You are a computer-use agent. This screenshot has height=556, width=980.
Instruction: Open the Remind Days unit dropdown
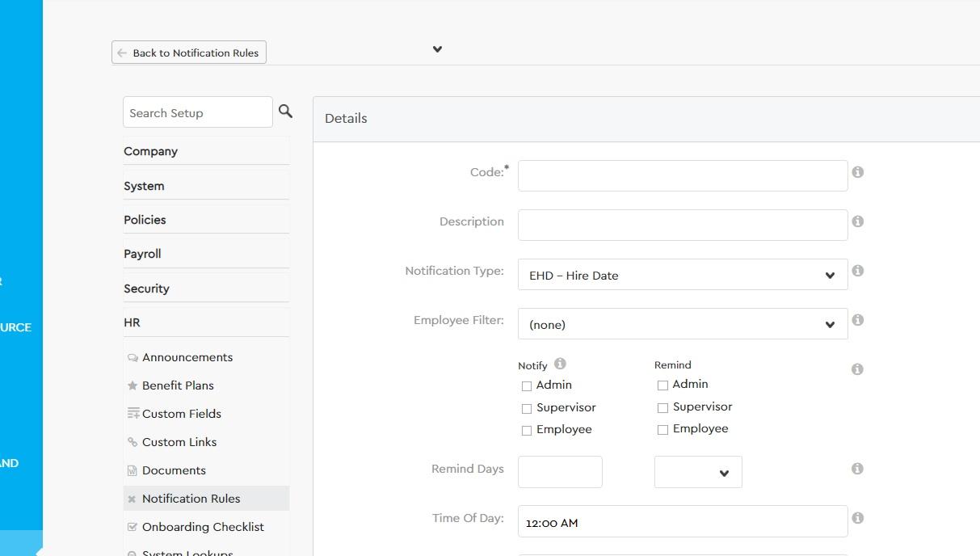pyautogui.click(x=697, y=473)
